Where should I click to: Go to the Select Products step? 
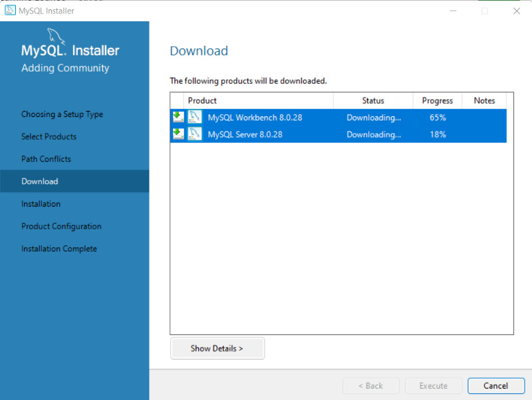pos(49,137)
